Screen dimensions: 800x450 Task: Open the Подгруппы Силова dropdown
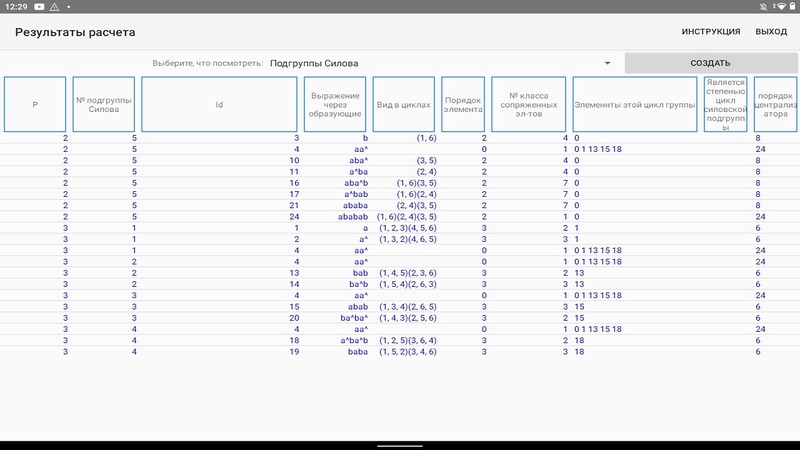tap(440, 63)
